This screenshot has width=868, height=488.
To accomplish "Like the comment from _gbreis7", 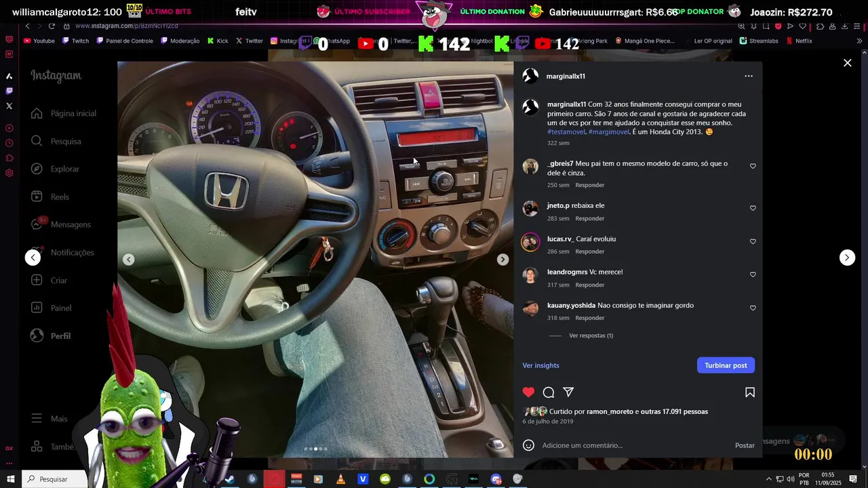I will click(x=753, y=166).
